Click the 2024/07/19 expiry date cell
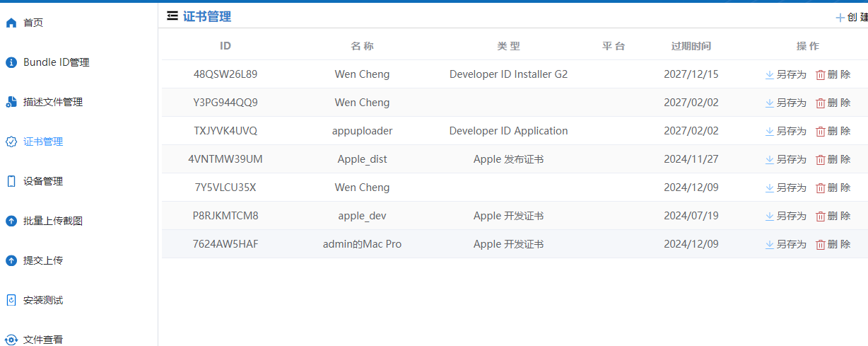Screen dimensions: 868x346 coord(691,216)
